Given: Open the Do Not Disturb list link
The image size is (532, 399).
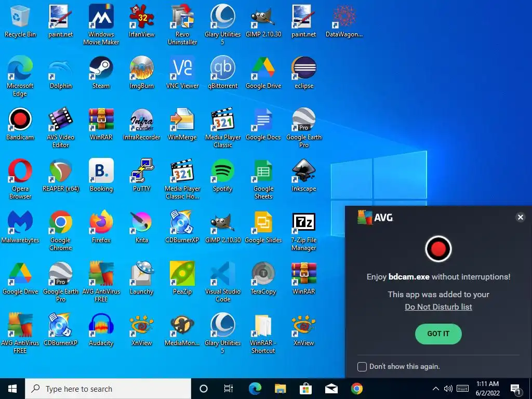Looking at the screenshot, I should (x=438, y=307).
